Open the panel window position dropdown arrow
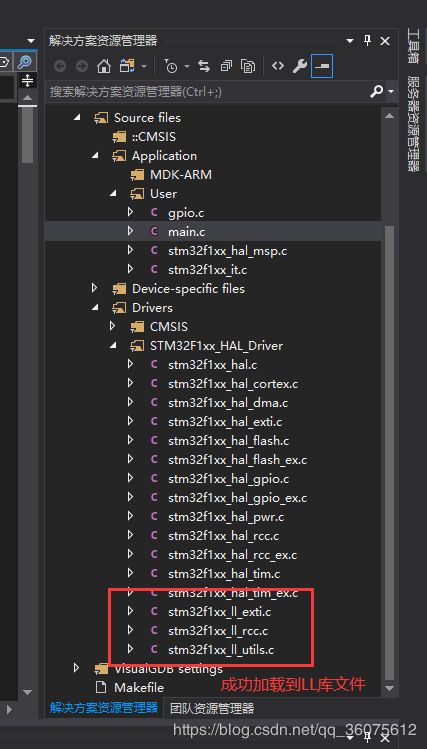Viewport: 427px width, 749px height. coord(350,42)
